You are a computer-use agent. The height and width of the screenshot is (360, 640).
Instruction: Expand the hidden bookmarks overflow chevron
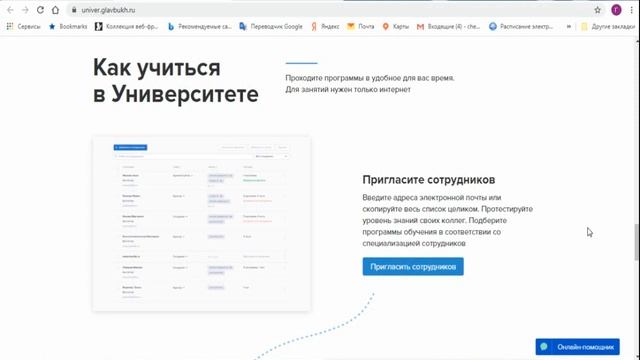click(x=569, y=26)
